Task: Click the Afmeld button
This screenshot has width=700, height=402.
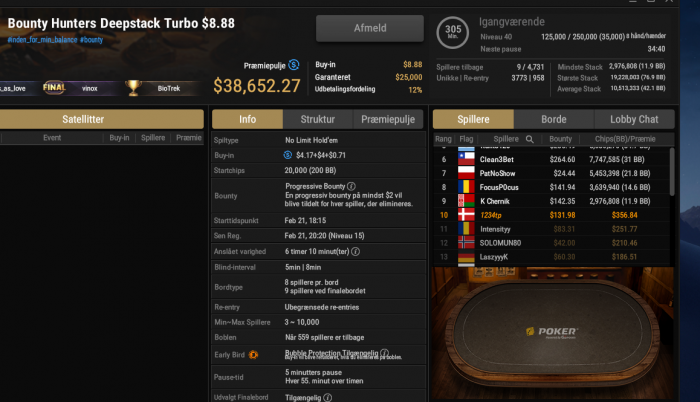Action: [x=370, y=28]
